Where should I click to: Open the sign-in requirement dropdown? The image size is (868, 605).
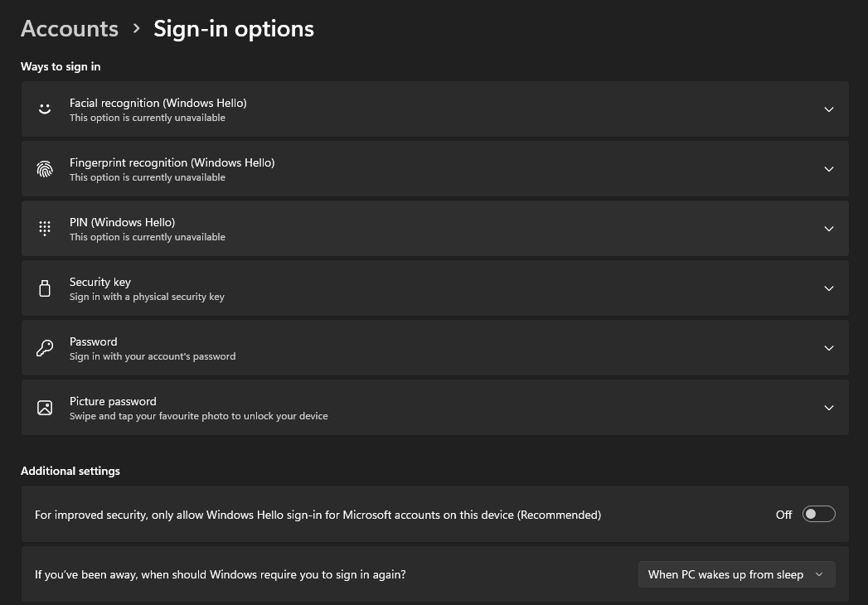click(735, 574)
